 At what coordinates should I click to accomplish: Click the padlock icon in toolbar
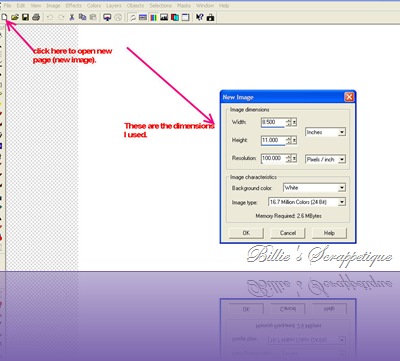(210, 17)
